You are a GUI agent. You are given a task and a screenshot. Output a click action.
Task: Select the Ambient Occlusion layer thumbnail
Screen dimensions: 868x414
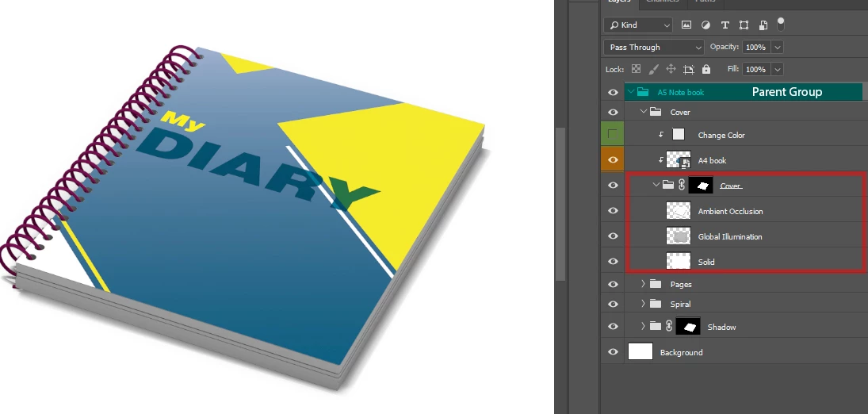click(678, 211)
